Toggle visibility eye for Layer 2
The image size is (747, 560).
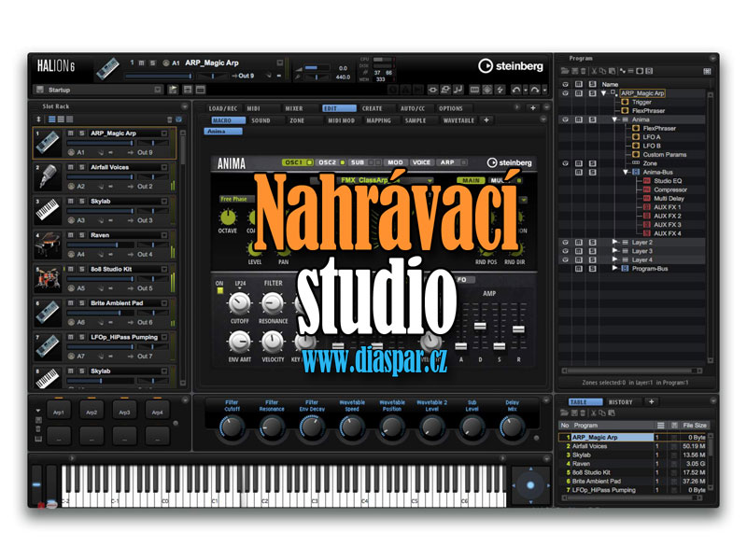564,242
